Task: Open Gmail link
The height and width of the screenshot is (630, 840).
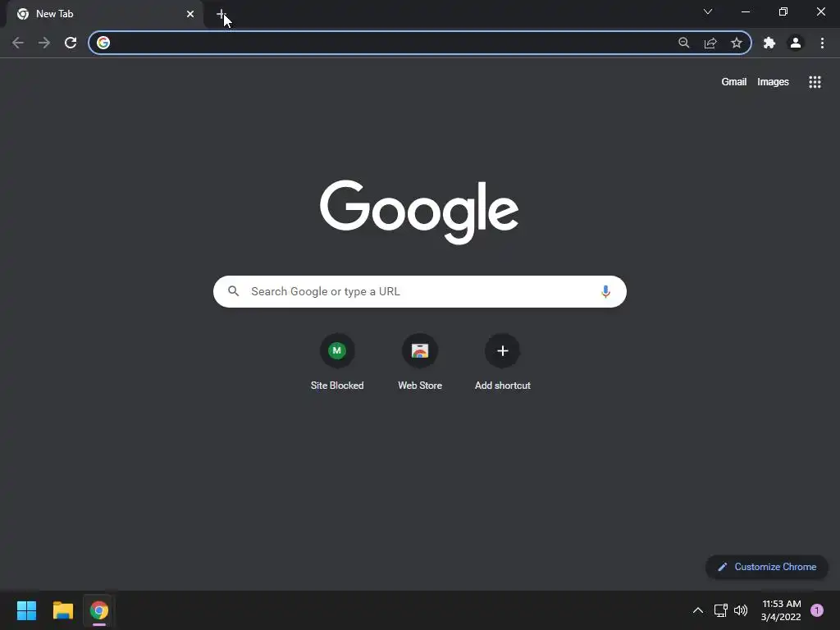Action: click(733, 82)
